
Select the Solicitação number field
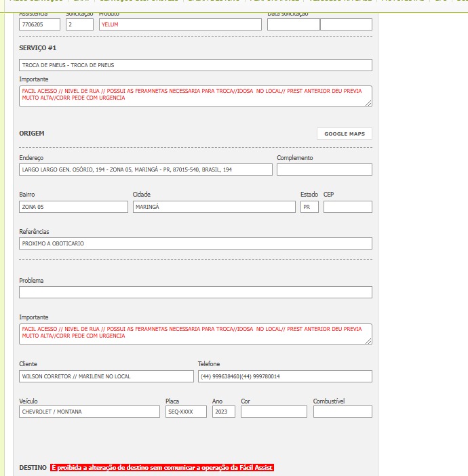(x=79, y=24)
